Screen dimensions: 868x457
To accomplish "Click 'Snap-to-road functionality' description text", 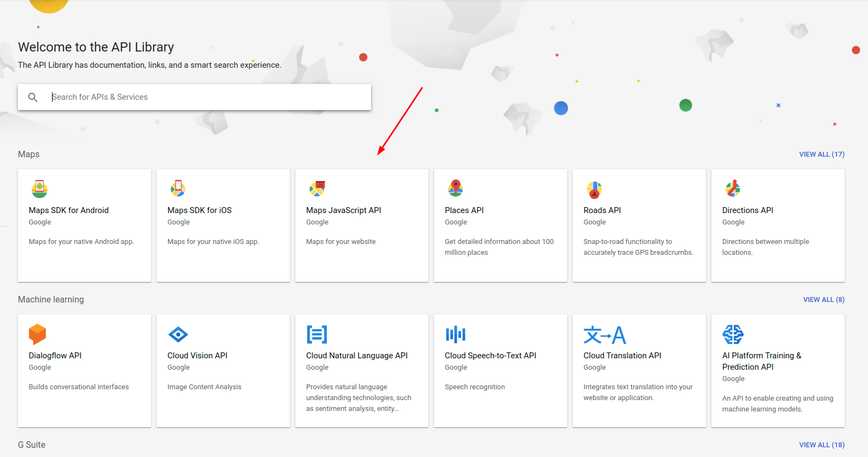I will point(638,247).
